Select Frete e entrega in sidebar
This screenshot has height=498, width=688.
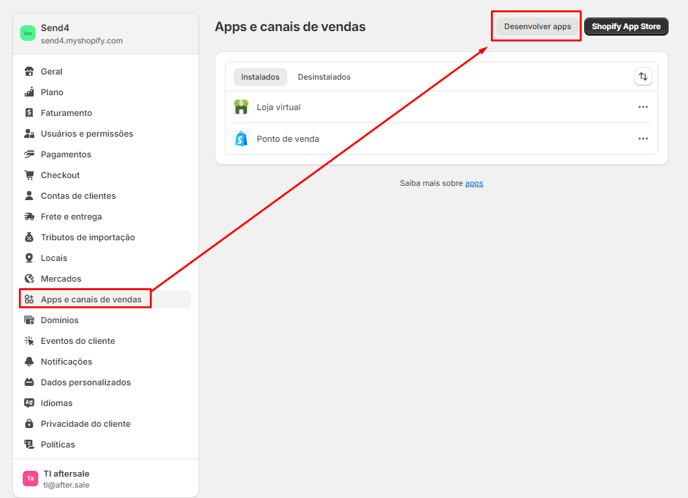tap(105, 216)
